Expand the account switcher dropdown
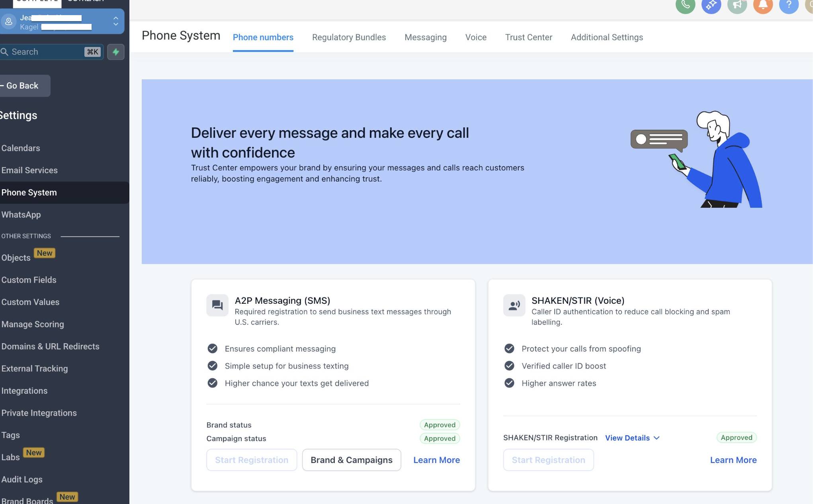 (x=115, y=21)
